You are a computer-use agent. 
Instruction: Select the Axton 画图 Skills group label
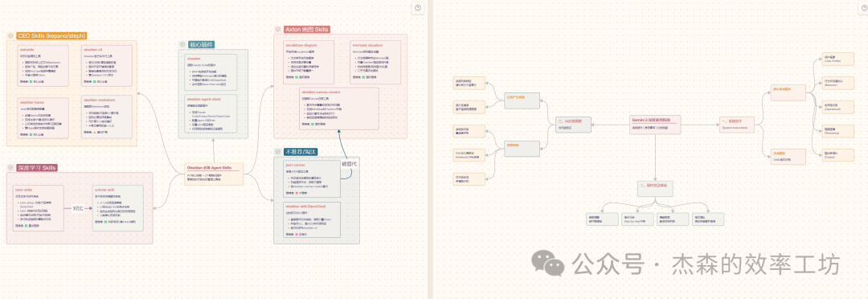coord(307,29)
